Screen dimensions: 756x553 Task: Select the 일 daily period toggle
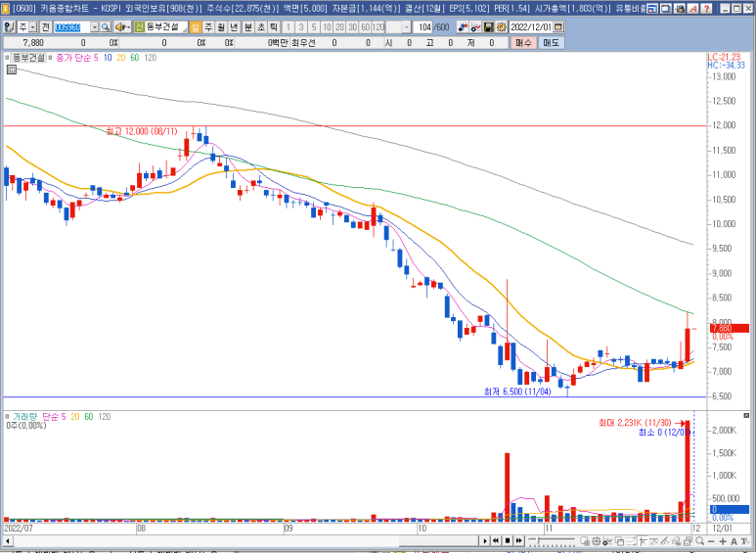(x=196, y=27)
